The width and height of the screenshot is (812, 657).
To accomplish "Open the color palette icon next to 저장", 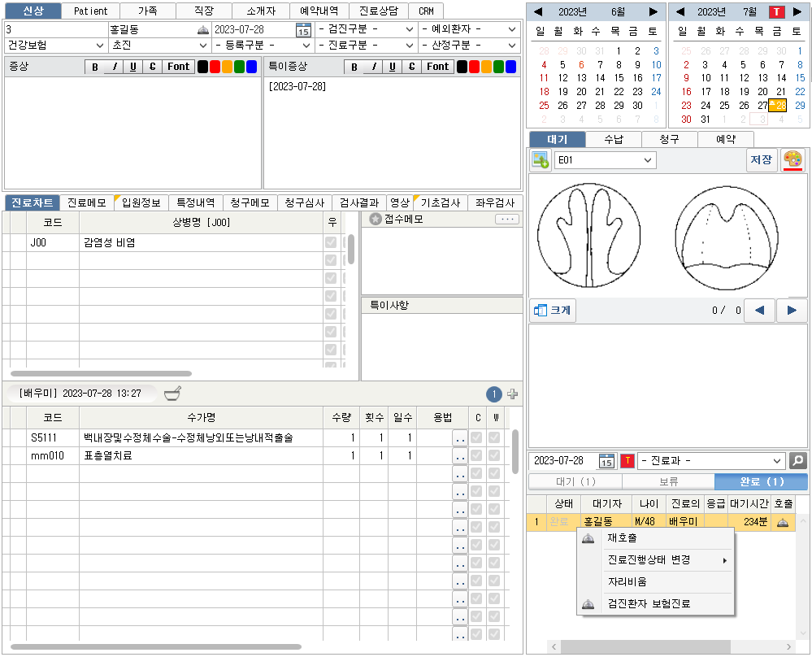I will tap(792, 160).
